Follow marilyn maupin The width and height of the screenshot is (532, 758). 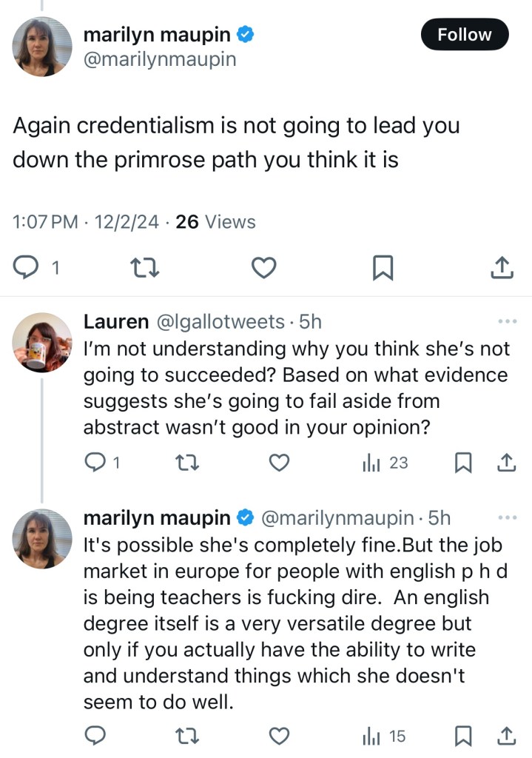point(465,35)
